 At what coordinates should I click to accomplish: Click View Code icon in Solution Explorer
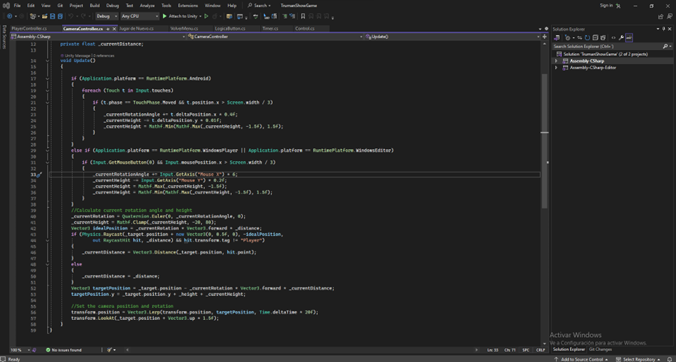click(x=613, y=38)
